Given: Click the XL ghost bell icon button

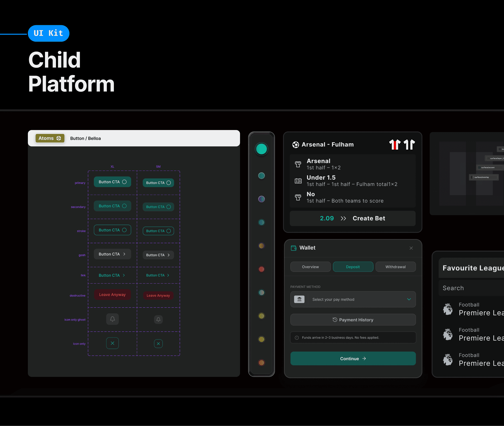Looking at the screenshot, I should tap(112, 319).
